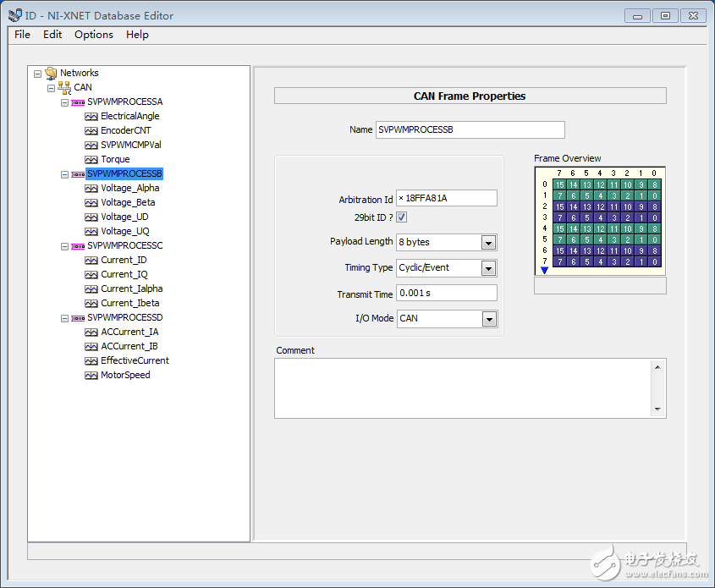Click the ACCurrent_IA signal icon
The height and width of the screenshot is (588, 715).
tap(91, 332)
